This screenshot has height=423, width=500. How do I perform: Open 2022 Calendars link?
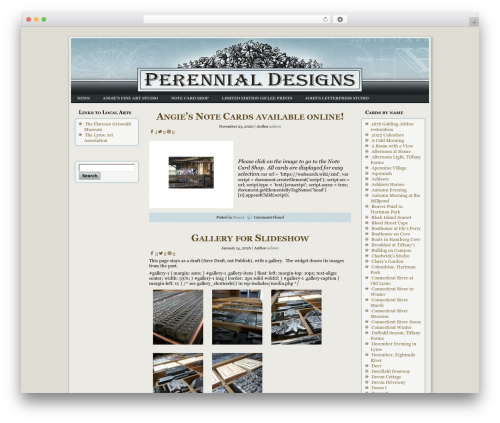click(387, 135)
